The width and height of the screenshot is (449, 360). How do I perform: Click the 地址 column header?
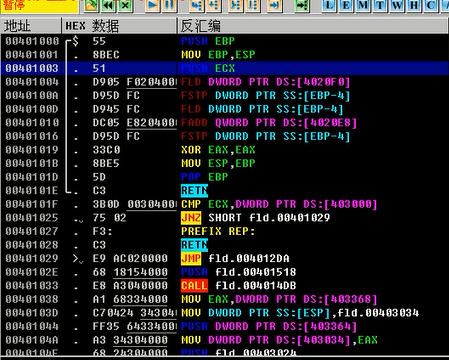(x=31, y=26)
